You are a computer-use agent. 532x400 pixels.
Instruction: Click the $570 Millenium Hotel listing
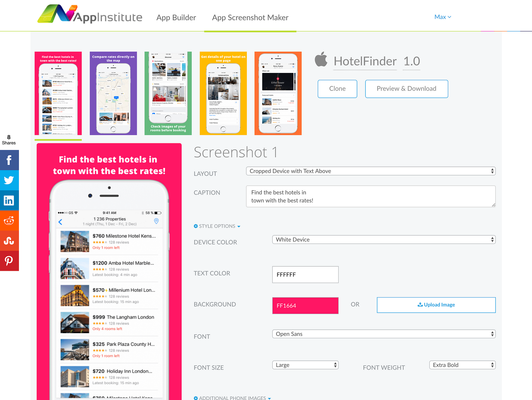click(109, 296)
